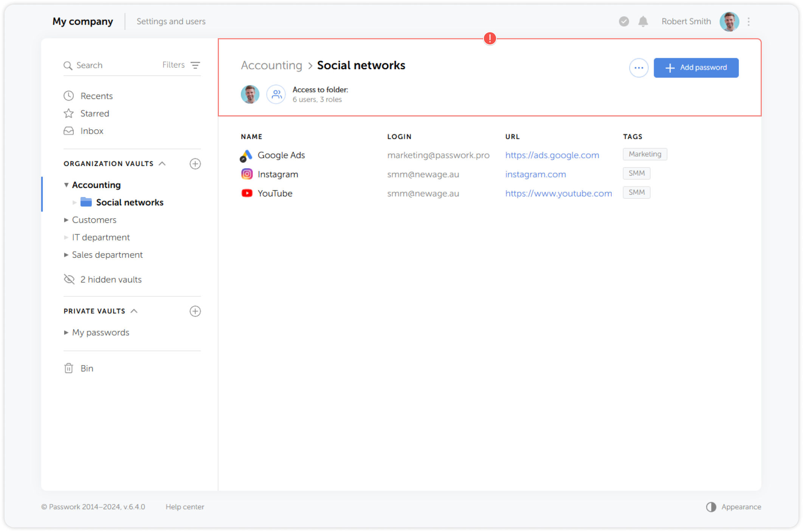Click the YouTube entry icon
The width and height of the screenshot is (803, 532).
point(246,193)
